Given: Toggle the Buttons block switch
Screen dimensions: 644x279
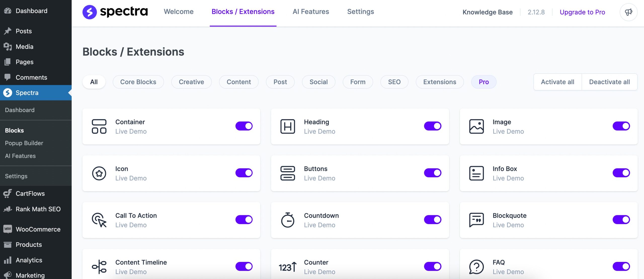Looking at the screenshot, I should (x=432, y=173).
